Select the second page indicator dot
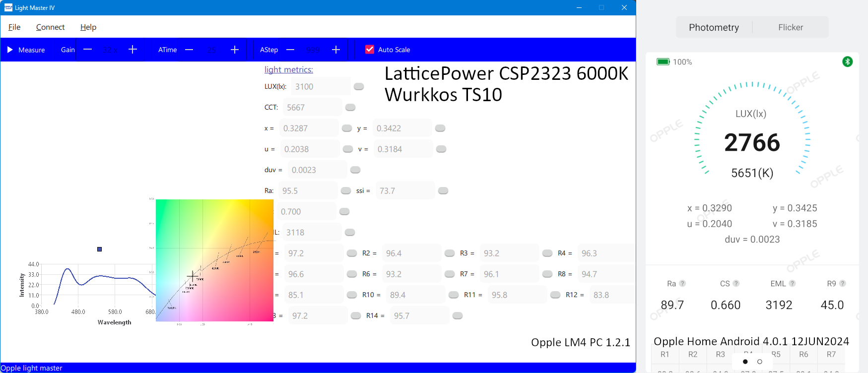Image resolution: width=868 pixels, height=373 pixels. 759,362
